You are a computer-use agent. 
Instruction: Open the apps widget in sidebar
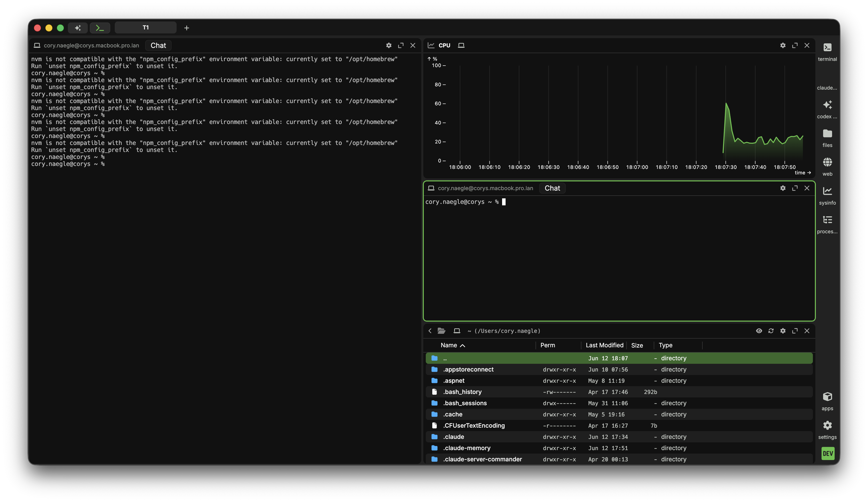tap(827, 401)
